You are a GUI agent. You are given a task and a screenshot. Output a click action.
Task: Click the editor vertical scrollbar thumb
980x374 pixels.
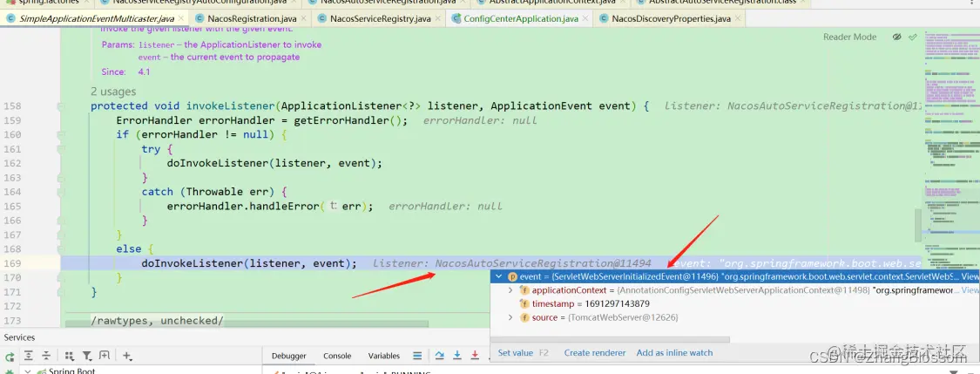pyautogui.click(x=917, y=225)
